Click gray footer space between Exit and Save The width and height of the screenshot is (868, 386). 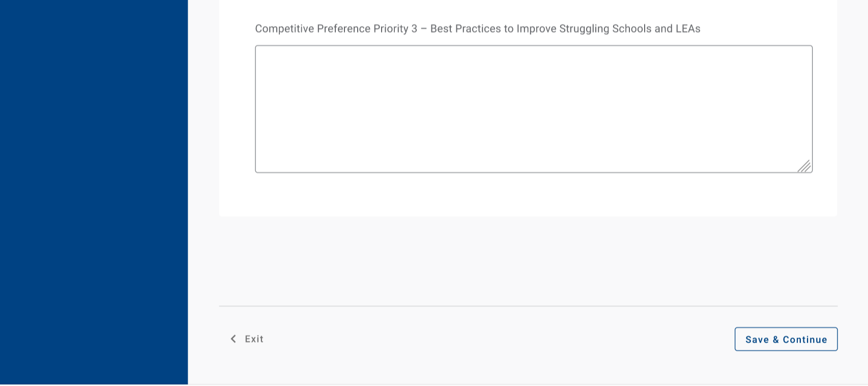[x=499, y=339]
